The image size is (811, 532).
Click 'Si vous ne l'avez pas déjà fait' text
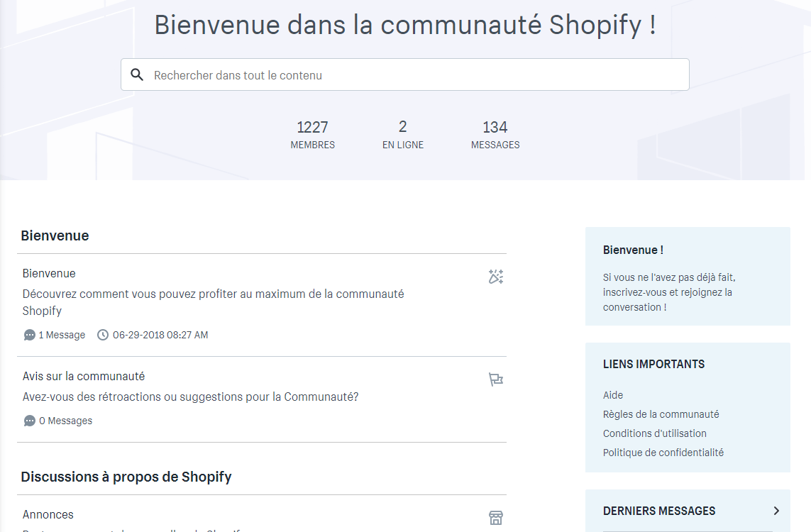(x=669, y=292)
